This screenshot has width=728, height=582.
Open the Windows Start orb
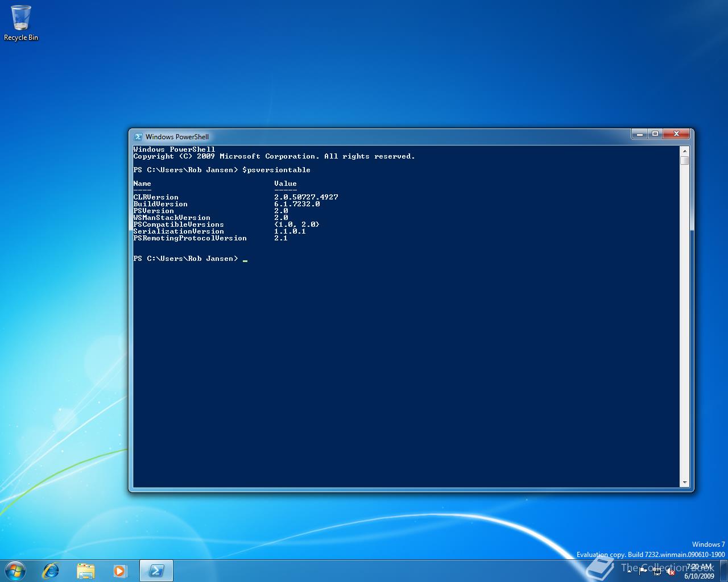pyautogui.click(x=15, y=571)
